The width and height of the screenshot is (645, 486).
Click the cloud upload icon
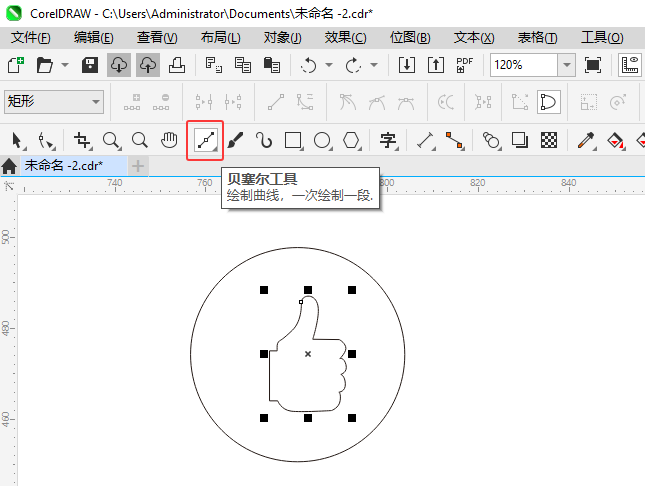(x=148, y=65)
